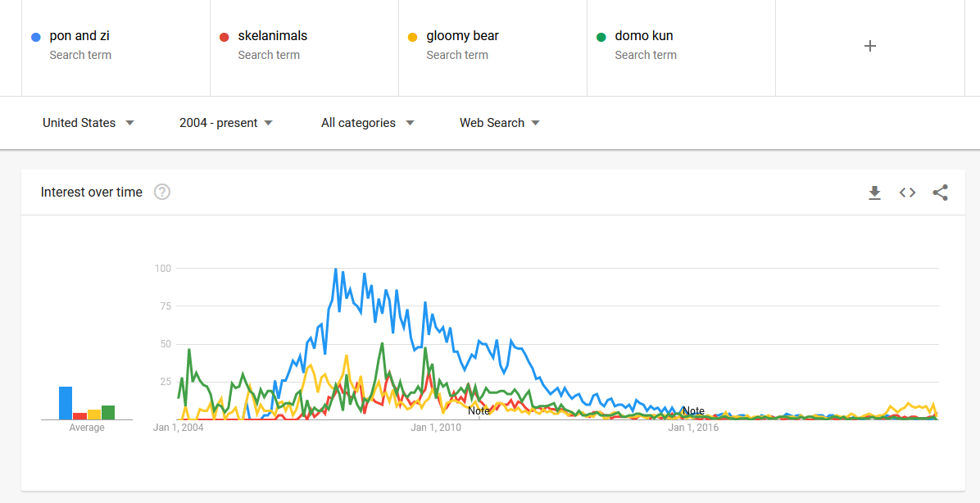The width and height of the screenshot is (980, 503).
Task: Click the green domo kun color dot
Action: pos(601,37)
